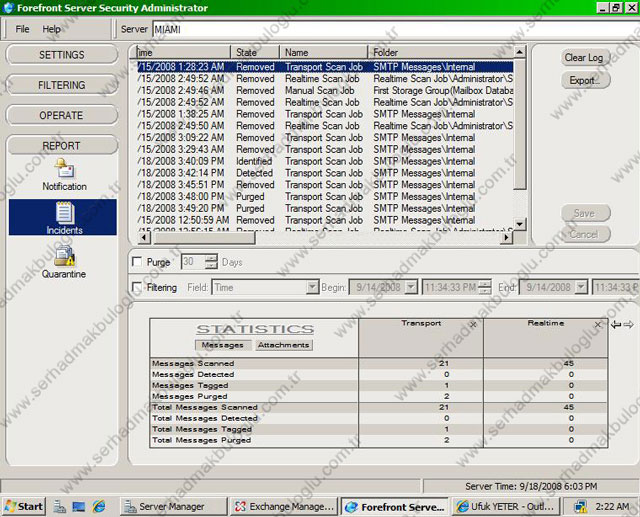Click incident list scroll down arrow
Image resolution: width=640 pixels, height=517 pixels.
pos(519,224)
